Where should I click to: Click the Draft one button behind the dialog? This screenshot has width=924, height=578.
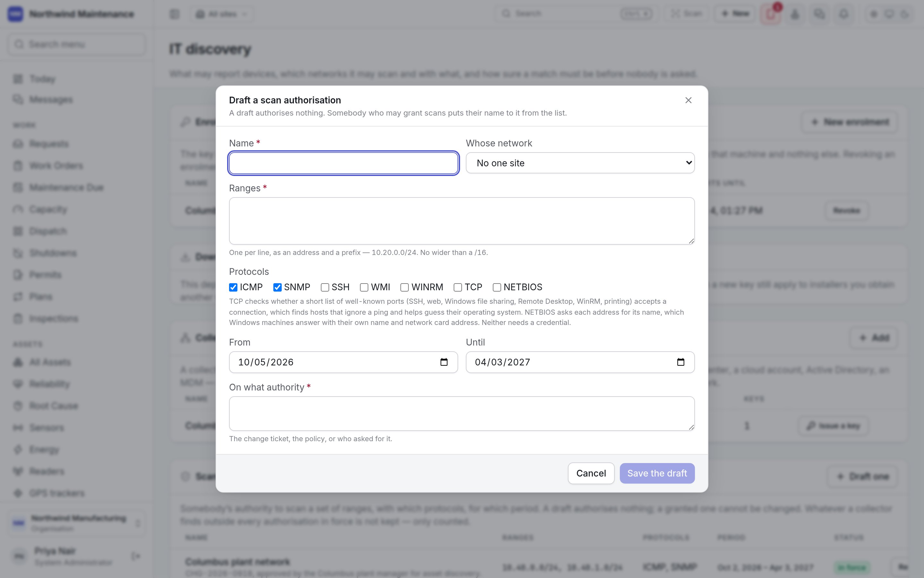[x=862, y=477]
